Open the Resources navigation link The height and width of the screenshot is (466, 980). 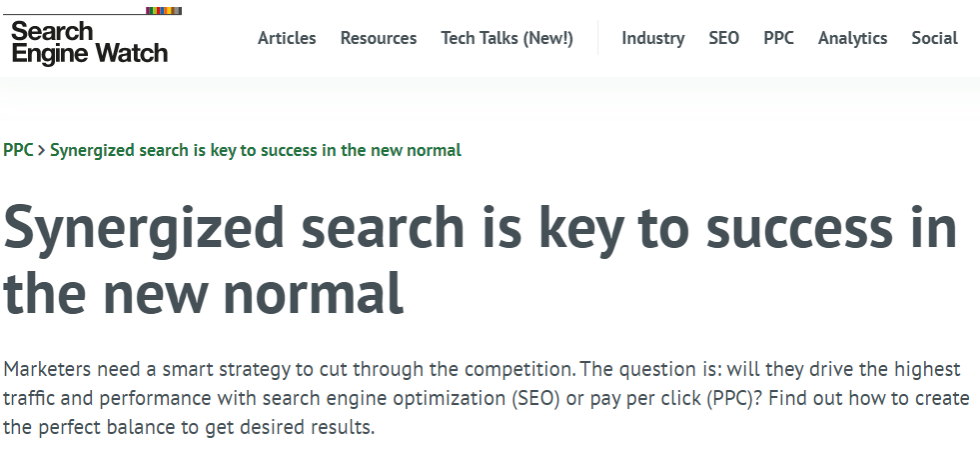coord(379,38)
